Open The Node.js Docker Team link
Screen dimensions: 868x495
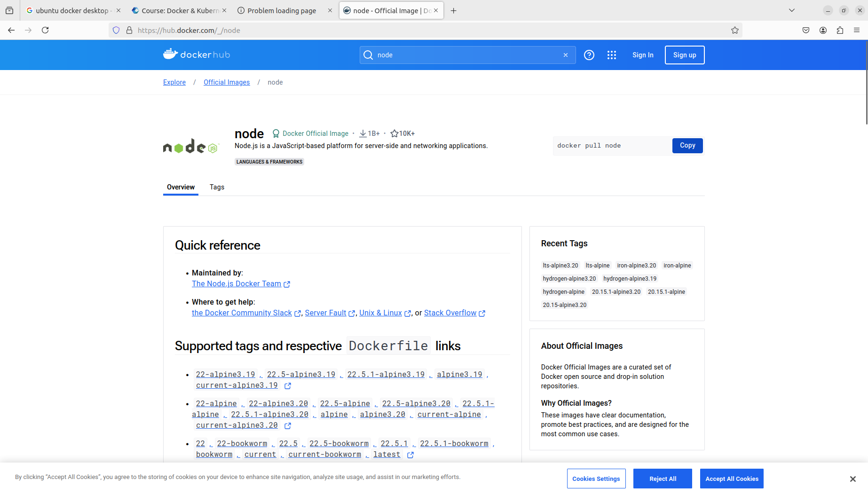pos(237,284)
